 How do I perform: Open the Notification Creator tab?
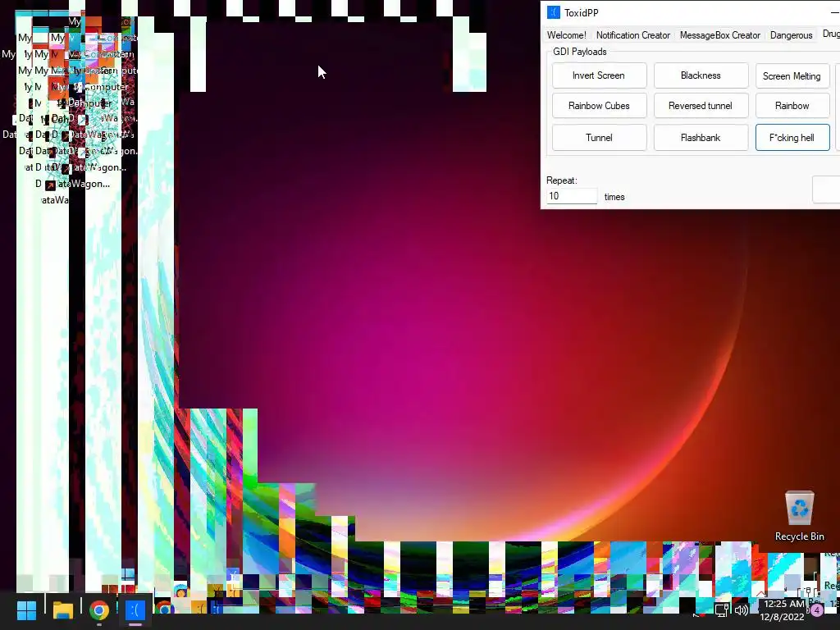click(632, 34)
